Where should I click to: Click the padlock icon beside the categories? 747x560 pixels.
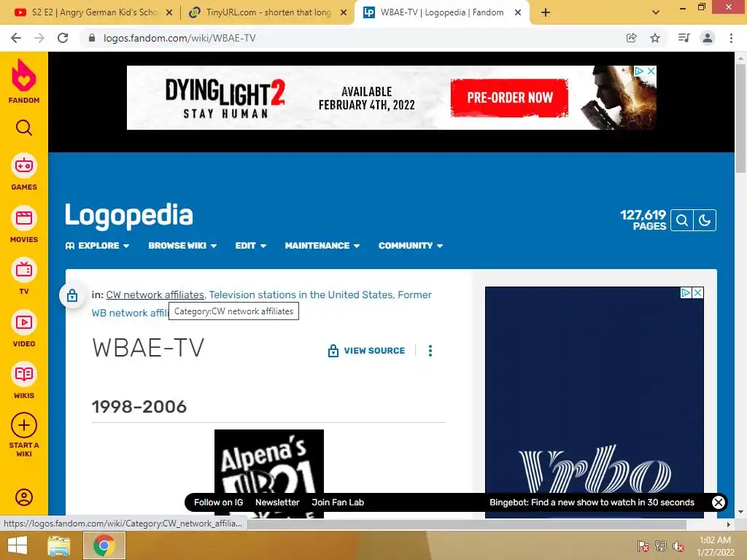[x=72, y=295]
